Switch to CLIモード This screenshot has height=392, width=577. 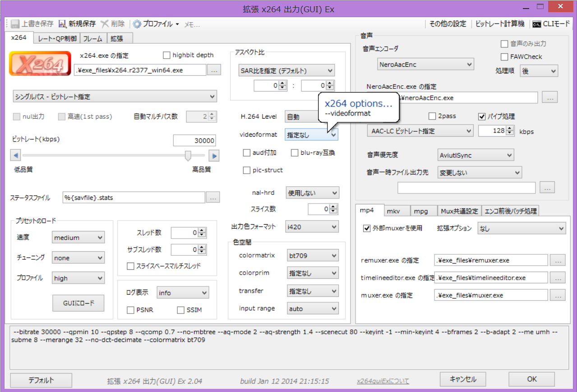coord(551,24)
